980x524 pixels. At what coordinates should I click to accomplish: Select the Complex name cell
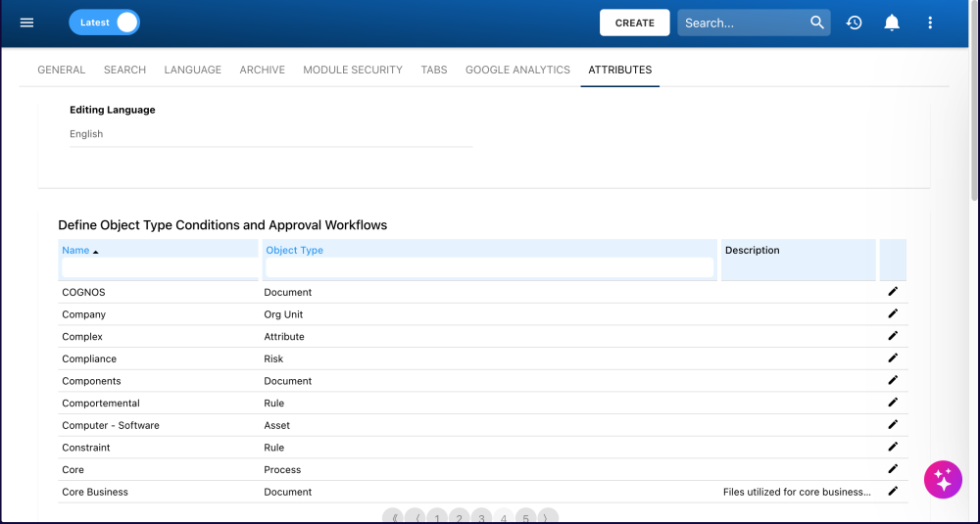82,337
